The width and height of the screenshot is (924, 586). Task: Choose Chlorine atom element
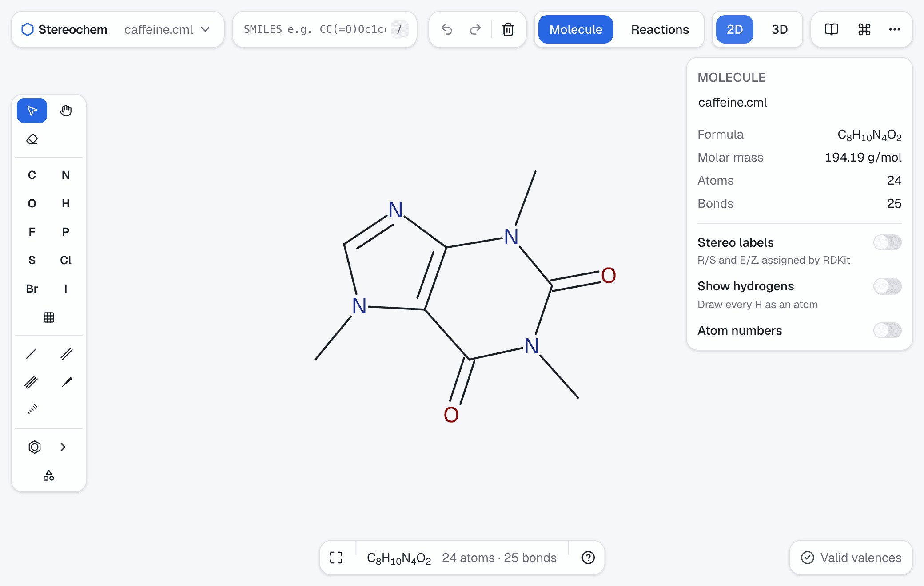point(66,260)
